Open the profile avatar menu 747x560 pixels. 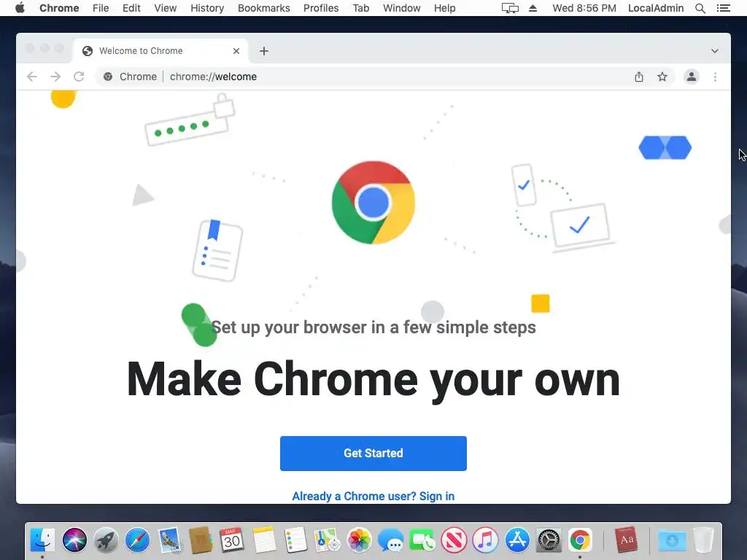click(692, 77)
